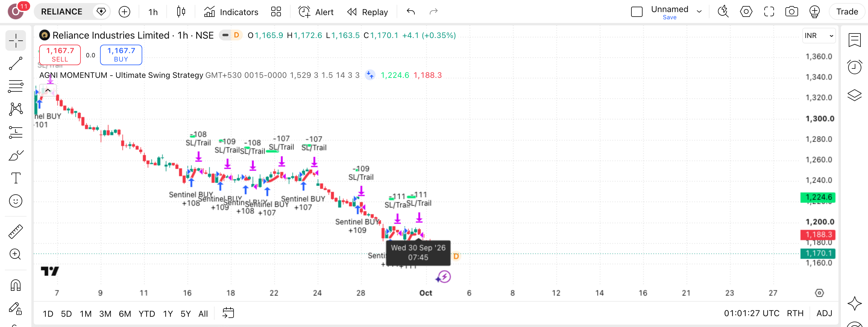Click the add symbol compare plus button
This screenshot has width=868, height=327.
pos(124,12)
